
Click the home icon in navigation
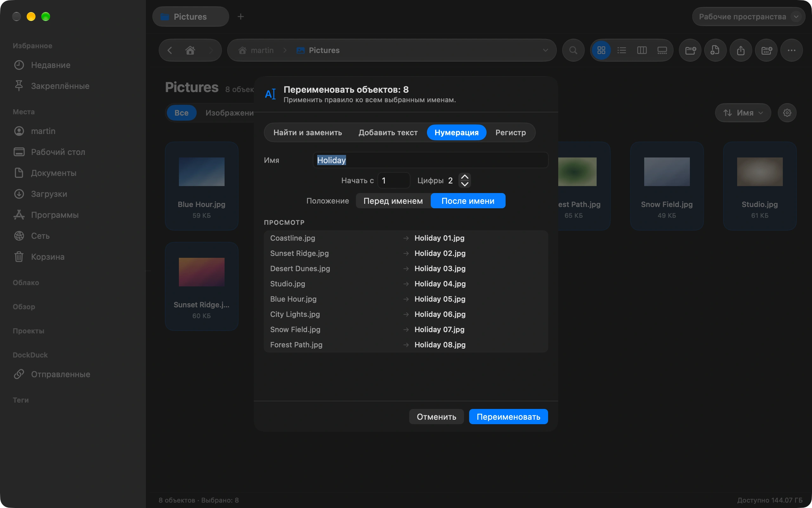pyautogui.click(x=190, y=50)
